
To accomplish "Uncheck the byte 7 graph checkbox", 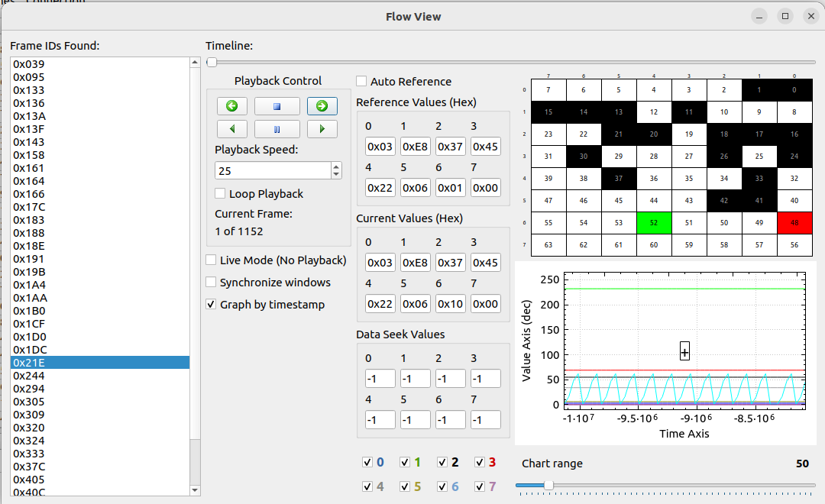I will tap(479, 486).
